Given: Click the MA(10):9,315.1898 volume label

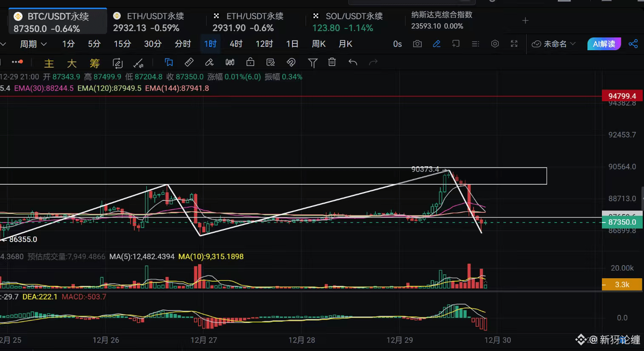Looking at the screenshot, I should click(x=211, y=257).
